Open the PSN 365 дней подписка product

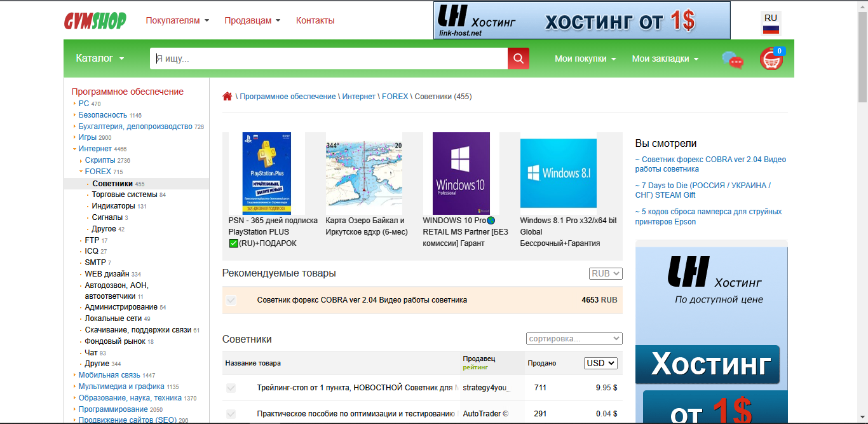[273, 232]
